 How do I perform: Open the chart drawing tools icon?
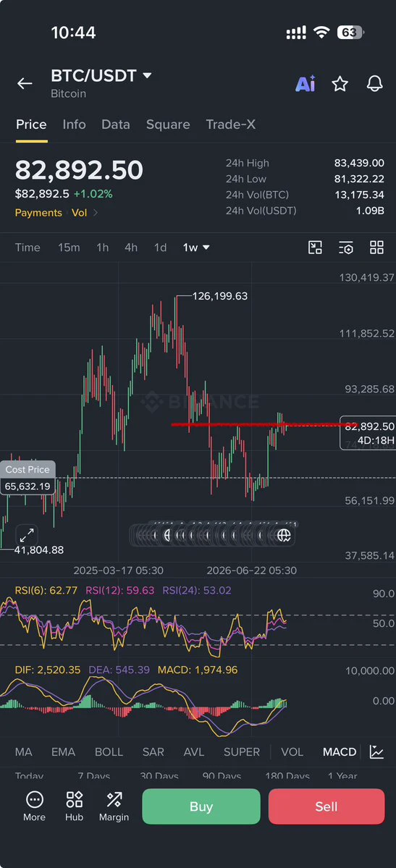(x=315, y=248)
